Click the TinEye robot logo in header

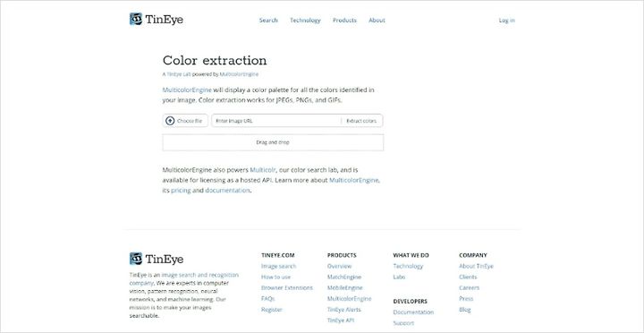pos(136,19)
